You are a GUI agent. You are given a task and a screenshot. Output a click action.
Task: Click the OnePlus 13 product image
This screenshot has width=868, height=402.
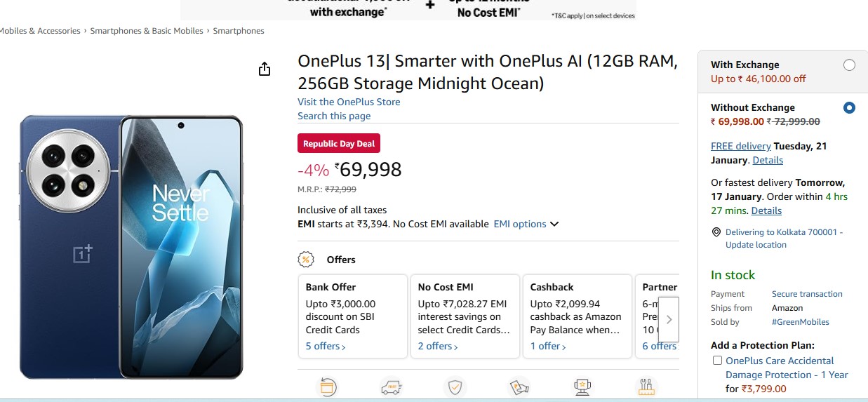click(132, 247)
